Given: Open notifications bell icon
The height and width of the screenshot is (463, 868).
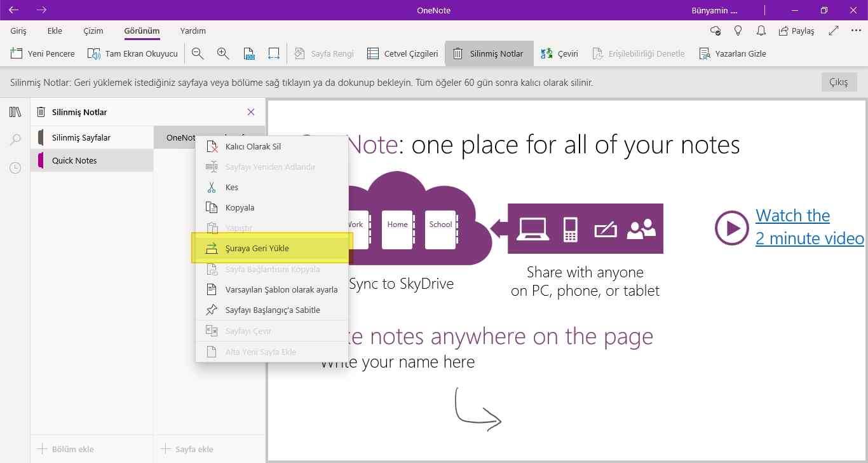Looking at the screenshot, I should [761, 31].
